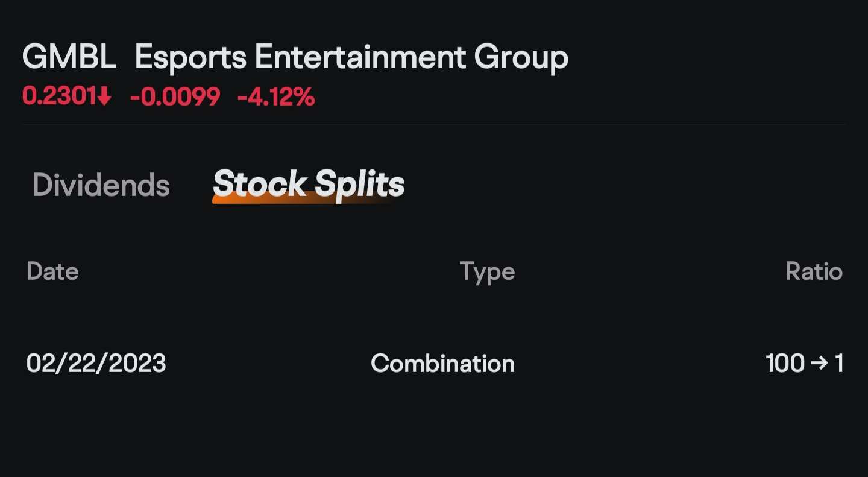Click the arrow in the split ratio
This screenshot has width=868, height=477.
click(x=820, y=364)
